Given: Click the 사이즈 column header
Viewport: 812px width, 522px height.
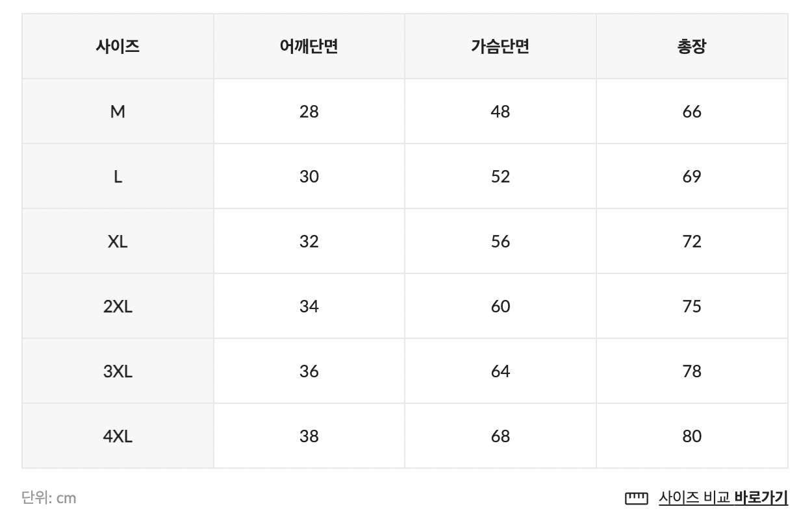Looking at the screenshot, I should [x=118, y=47].
